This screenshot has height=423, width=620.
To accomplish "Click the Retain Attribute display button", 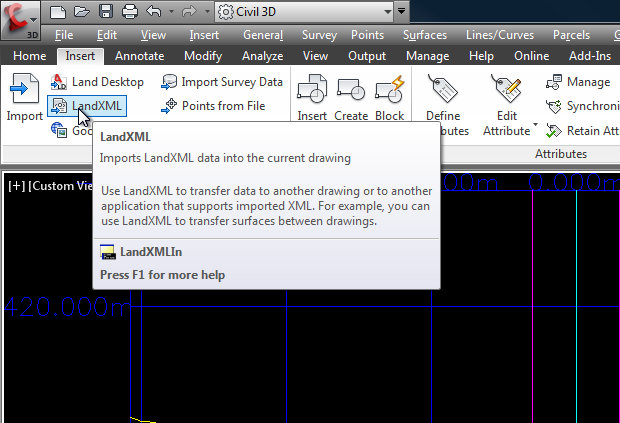I will 582,130.
